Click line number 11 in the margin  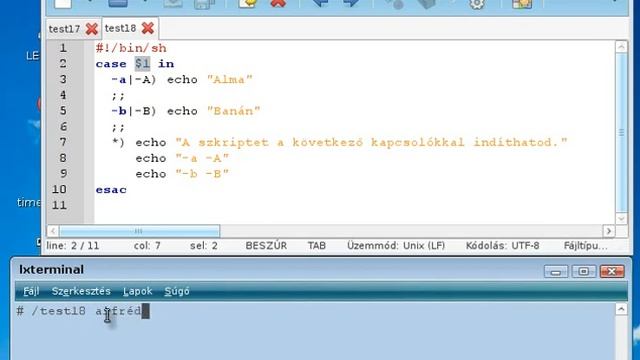click(59, 205)
